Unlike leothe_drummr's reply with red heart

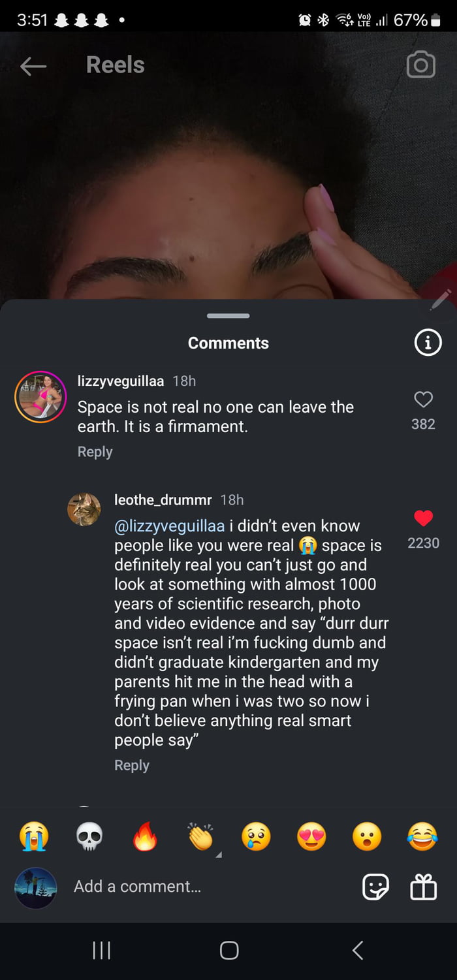[x=423, y=518]
